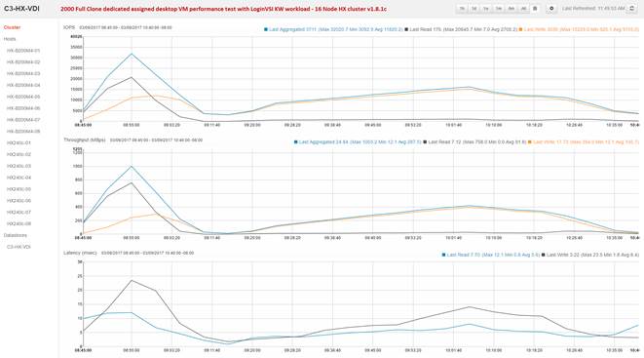Image resolution: width=644 pixels, height=358 pixels.
Task: Open host HX-B200M4-03
Action: click(23, 73)
